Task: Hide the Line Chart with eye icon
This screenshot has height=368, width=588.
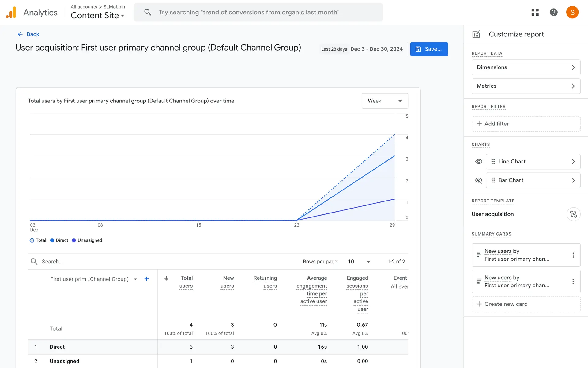Action: click(x=478, y=162)
